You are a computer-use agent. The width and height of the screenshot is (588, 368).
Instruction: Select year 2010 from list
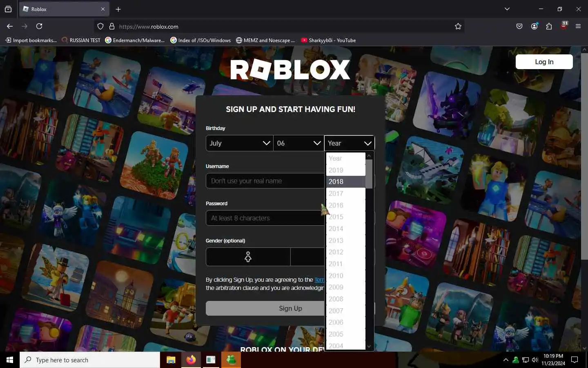pyautogui.click(x=345, y=276)
